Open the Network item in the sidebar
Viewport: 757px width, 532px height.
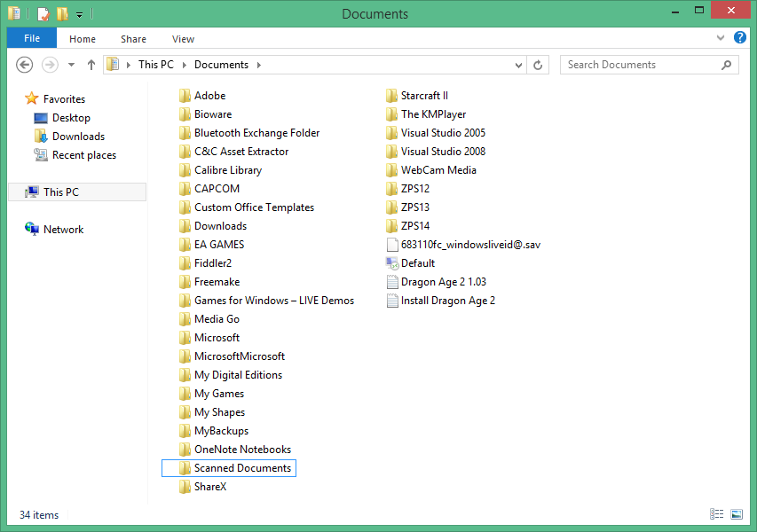pos(61,229)
